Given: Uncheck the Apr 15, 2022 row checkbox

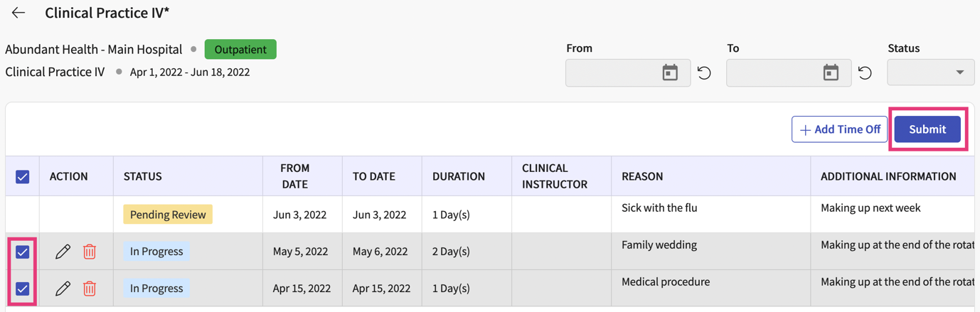Looking at the screenshot, I should (x=23, y=289).
